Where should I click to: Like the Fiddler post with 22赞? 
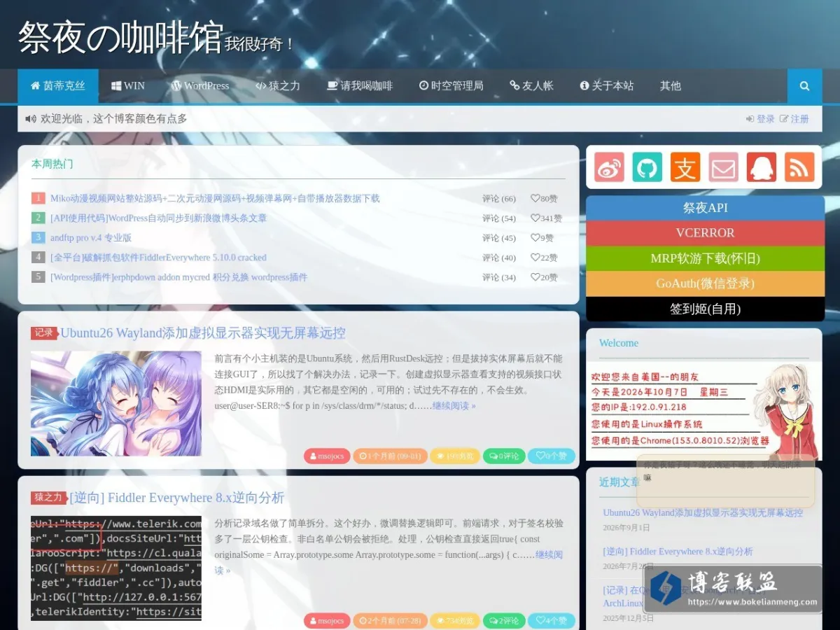click(x=544, y=258)
